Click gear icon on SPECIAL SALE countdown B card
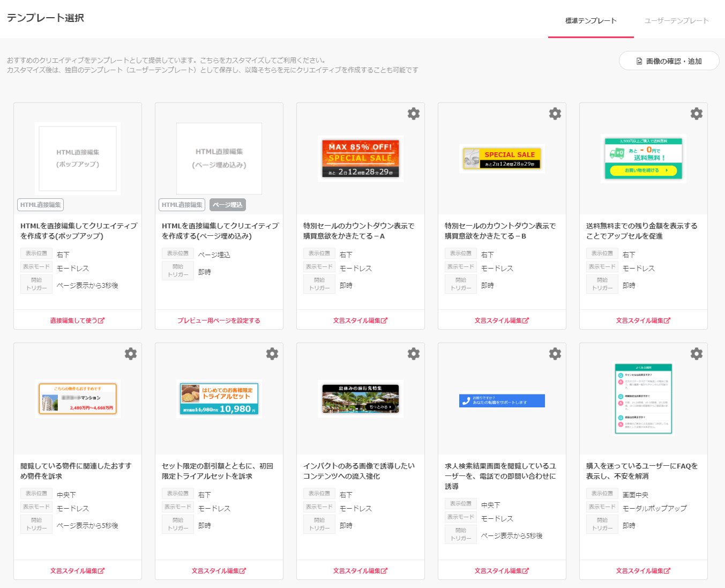 (555, 114)
